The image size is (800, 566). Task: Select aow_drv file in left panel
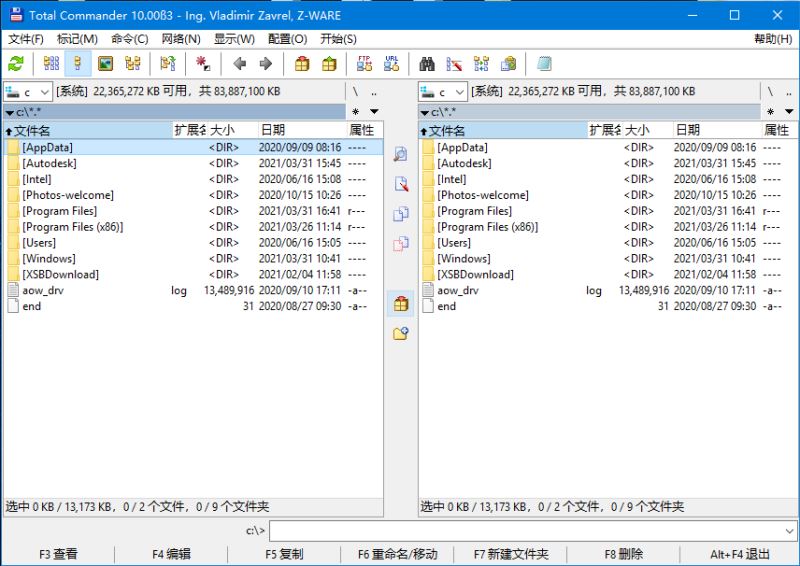pos(193,290)
